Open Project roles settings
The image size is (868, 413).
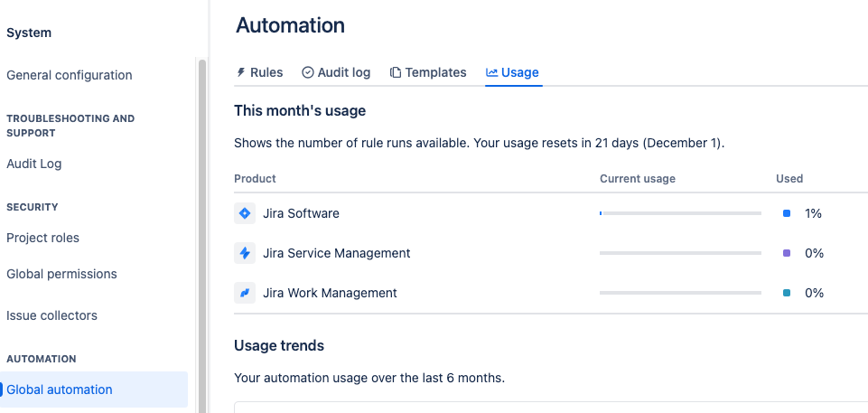coord(42,238)
